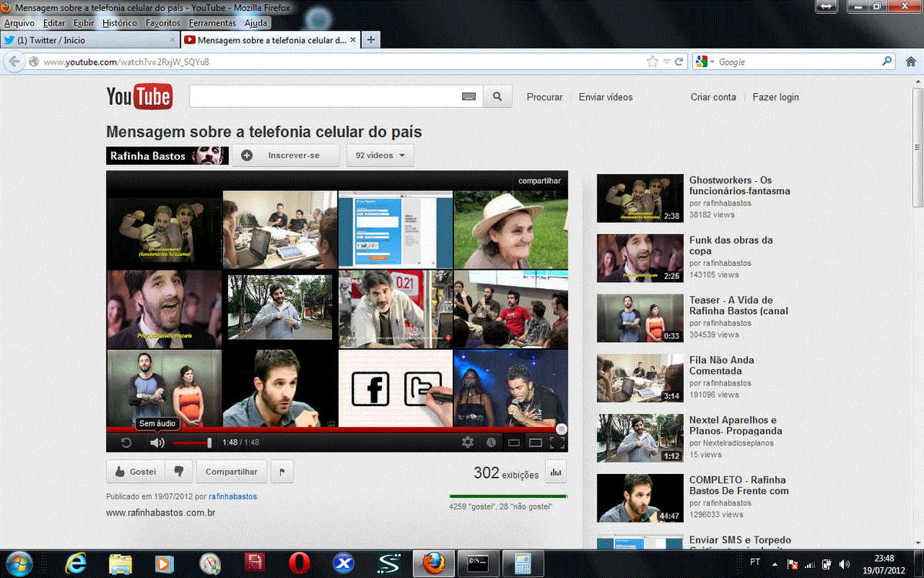Flag the video as inappropriate
The width and height of the screenshot is (924, 578).
(282, 472)
